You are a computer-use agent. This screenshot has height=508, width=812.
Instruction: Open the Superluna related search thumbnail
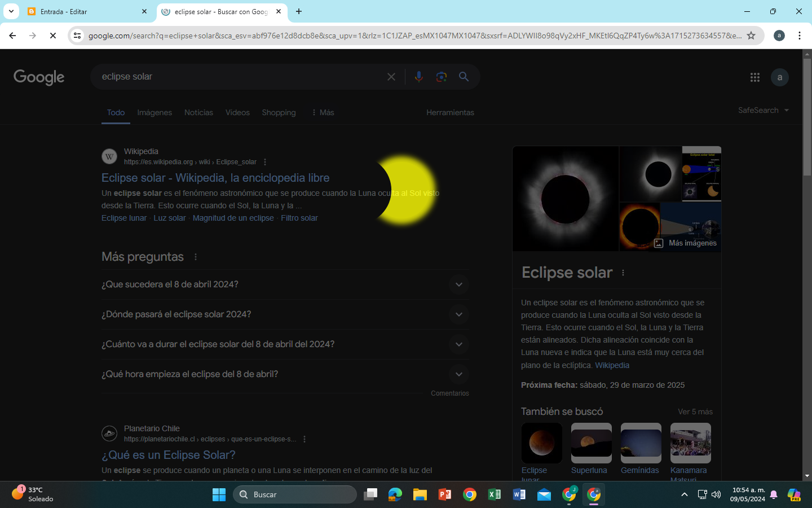(591, 443)
